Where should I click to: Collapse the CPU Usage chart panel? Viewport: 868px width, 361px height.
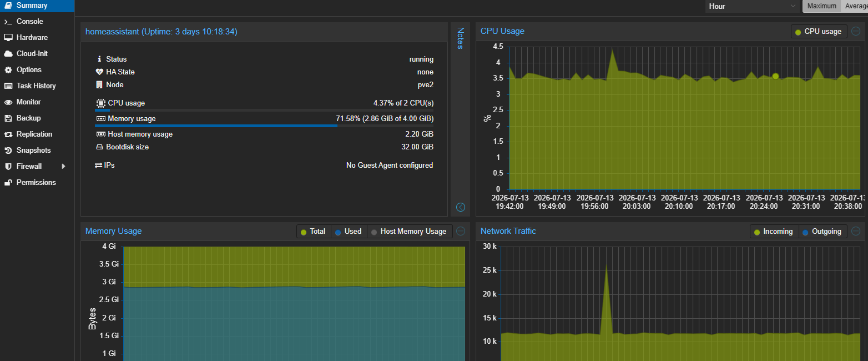(856, 32)
